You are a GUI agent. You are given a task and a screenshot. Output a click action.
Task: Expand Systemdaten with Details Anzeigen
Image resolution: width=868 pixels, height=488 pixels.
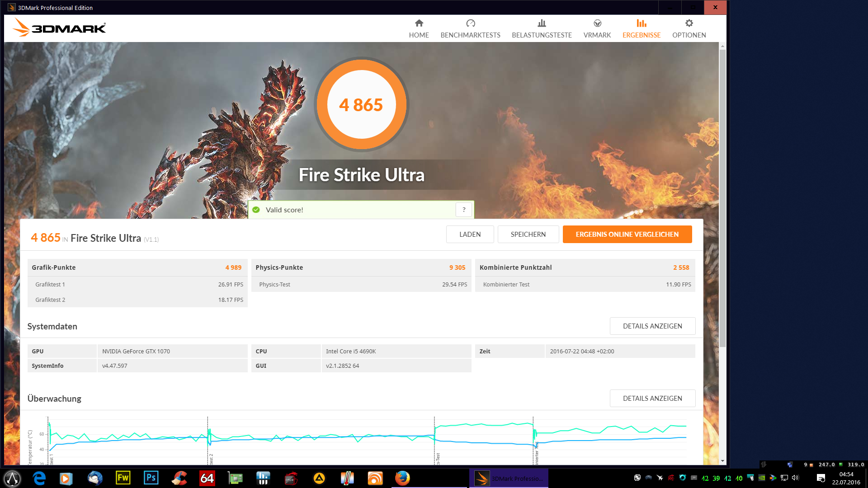point(652,326)
